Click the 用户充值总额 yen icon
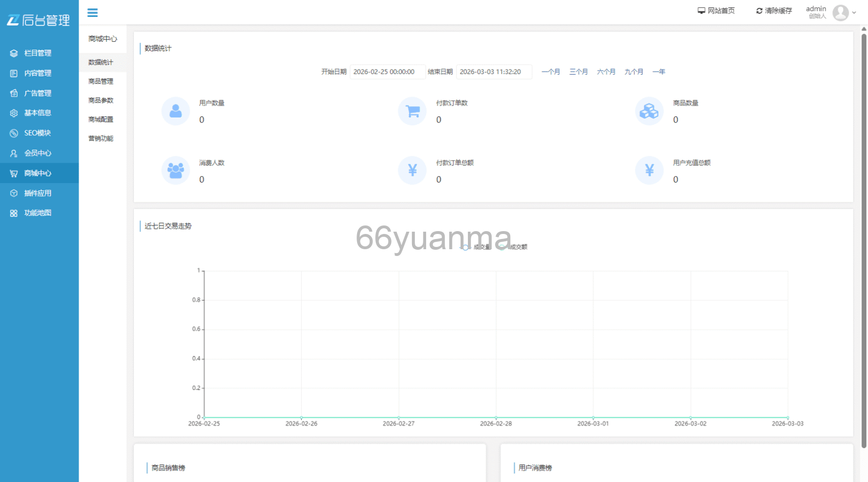The width and height of the screenshot is (868, 482). click(649, 170)
